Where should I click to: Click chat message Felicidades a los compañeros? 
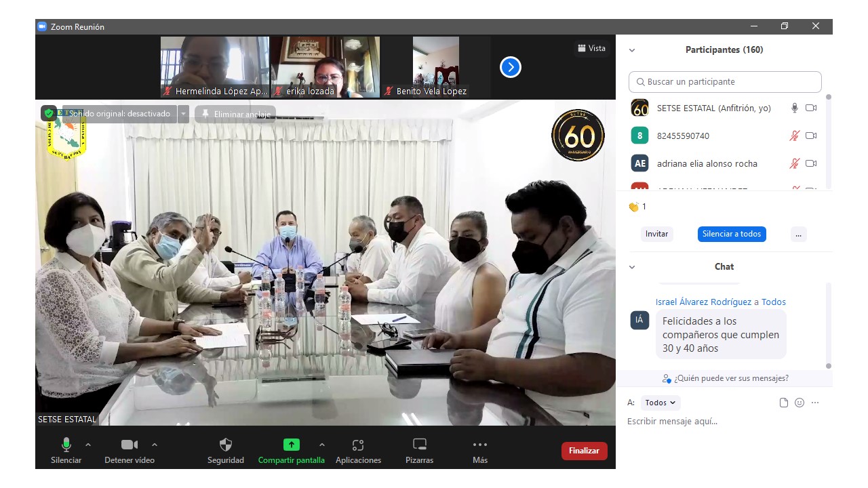tap(721, 335)
